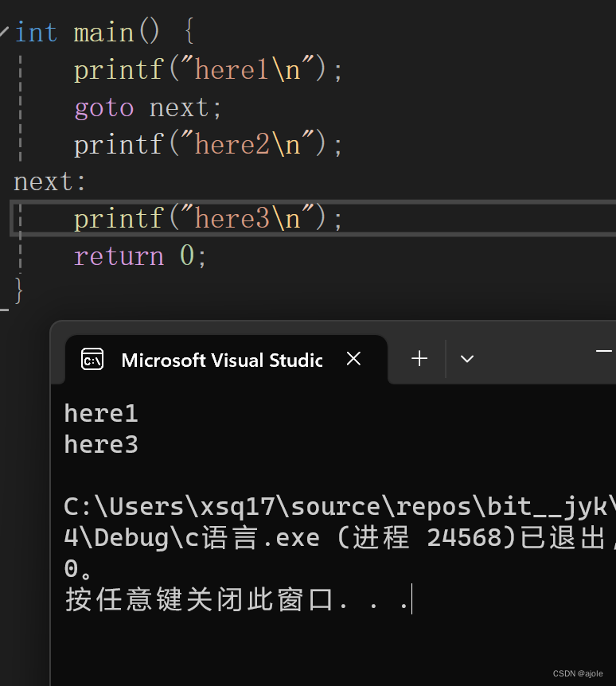616x686 pixels.
Task: Open the terminal profiles dropdown chevron
Action: coord(467,359)
